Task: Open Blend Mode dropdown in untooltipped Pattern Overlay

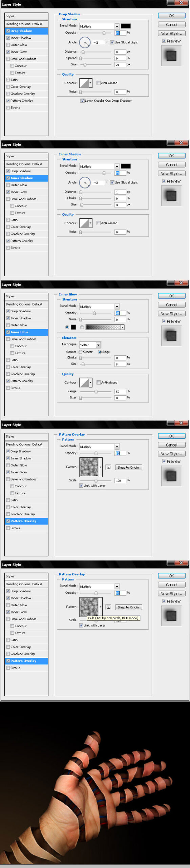Action: pyautogui.click(x=99, y=447)
